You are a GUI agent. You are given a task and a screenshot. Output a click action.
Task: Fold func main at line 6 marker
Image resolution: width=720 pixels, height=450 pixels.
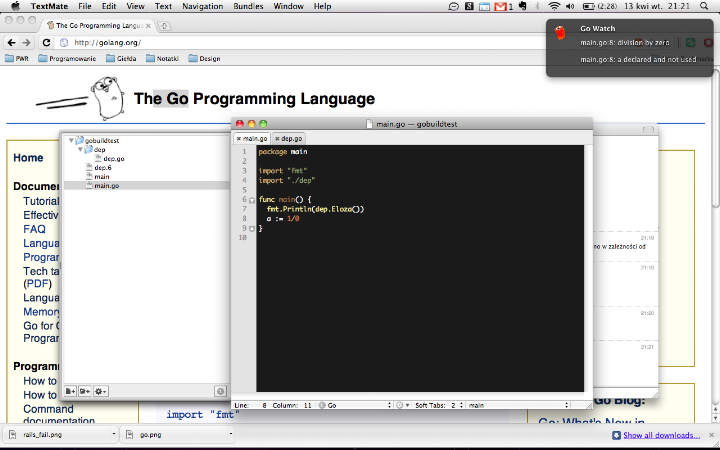pyautogui.click(x=252, y=200)
